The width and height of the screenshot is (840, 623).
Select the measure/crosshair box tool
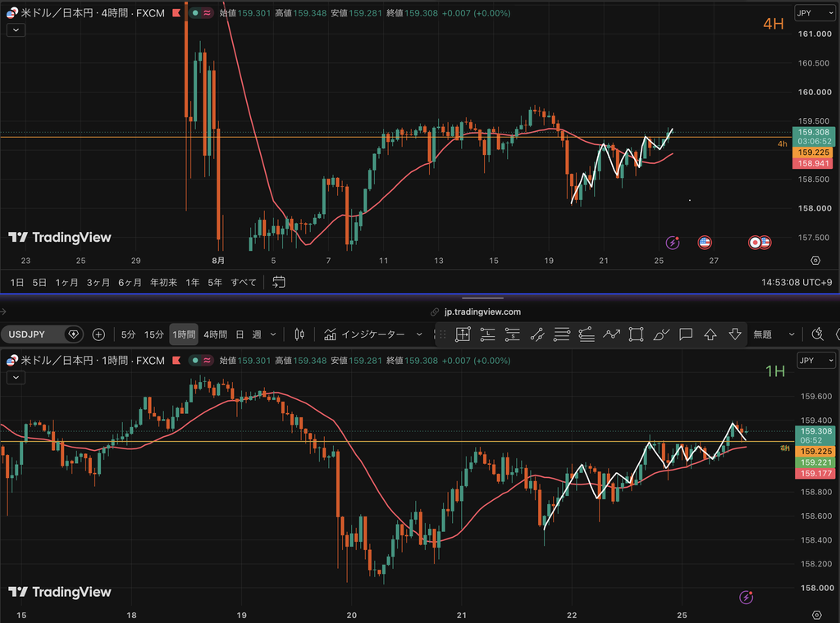tap(463, 334)
